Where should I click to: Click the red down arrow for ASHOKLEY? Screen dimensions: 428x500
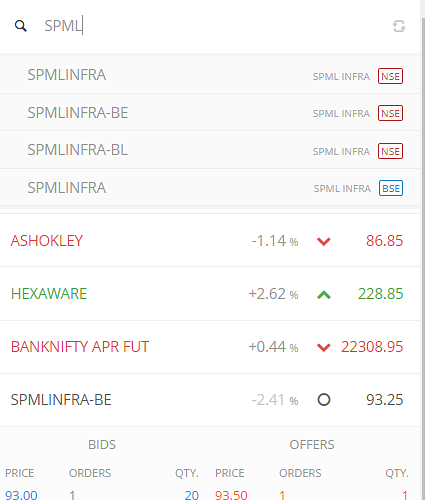click(x=324, y=241)
